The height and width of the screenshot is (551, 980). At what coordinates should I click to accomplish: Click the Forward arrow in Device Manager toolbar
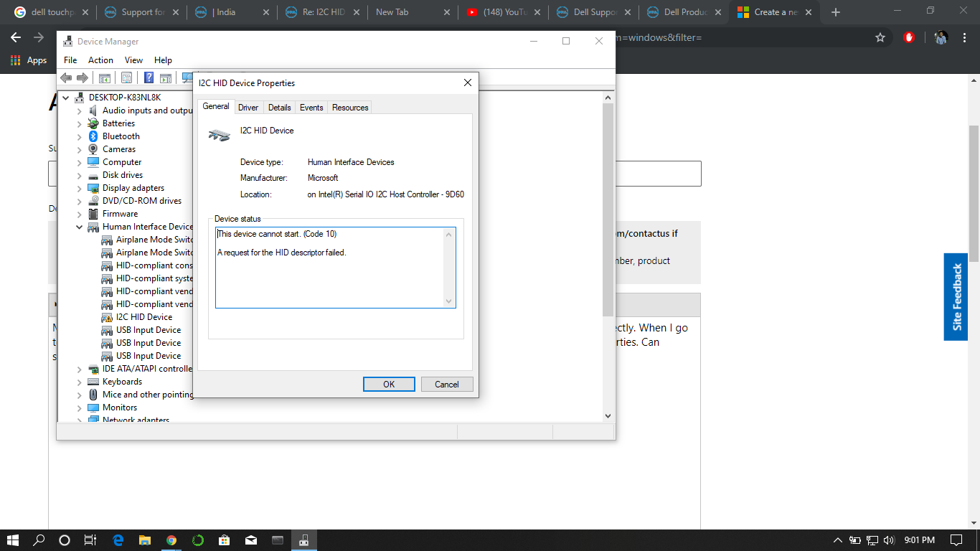pos(81,77)
